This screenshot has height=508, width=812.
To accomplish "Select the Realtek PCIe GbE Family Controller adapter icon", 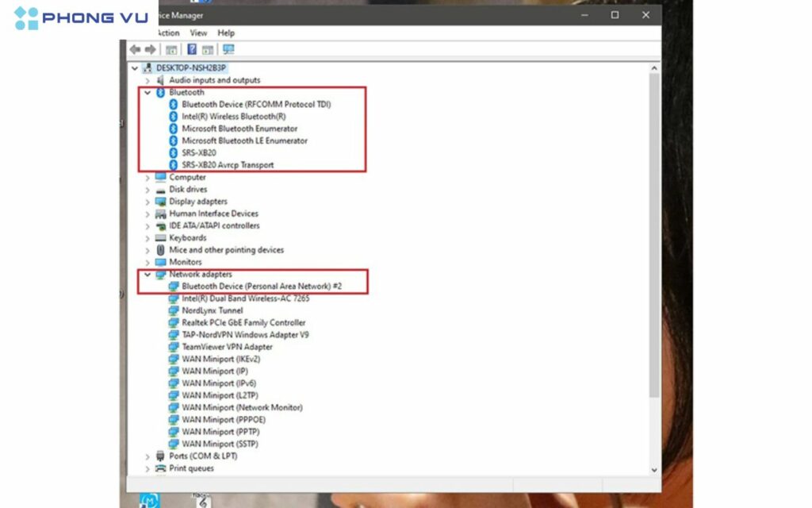I will coord(175,322).
